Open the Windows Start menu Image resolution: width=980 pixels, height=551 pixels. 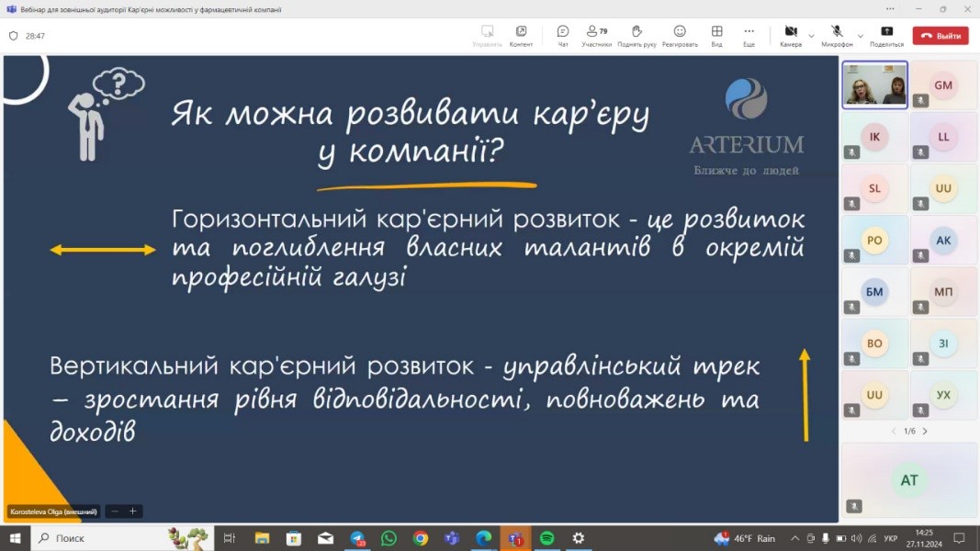point(15,538)
